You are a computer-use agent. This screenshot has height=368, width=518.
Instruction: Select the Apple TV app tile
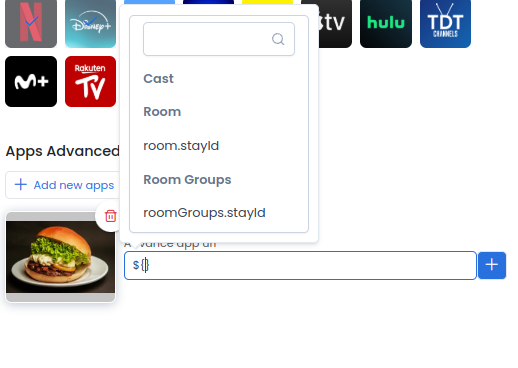coord(335,23)
